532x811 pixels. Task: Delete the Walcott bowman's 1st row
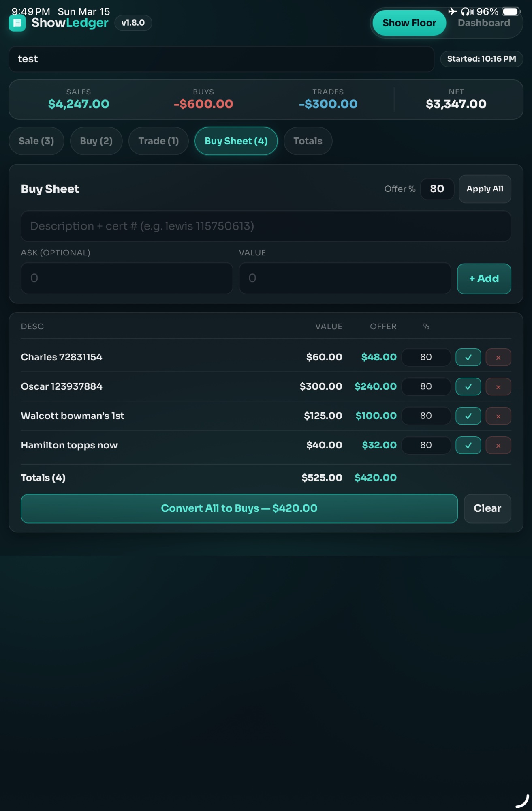click(x=498, y=416)
